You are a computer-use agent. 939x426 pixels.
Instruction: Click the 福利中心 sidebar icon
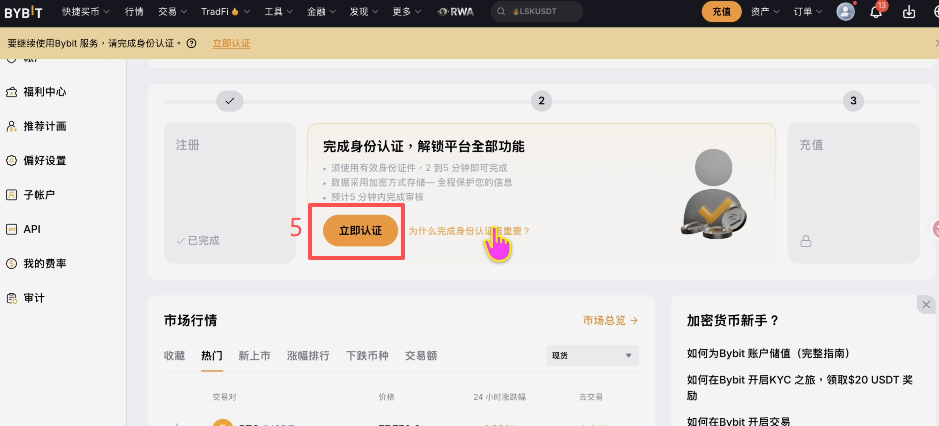pyautogui.click(x=11, y=92)
